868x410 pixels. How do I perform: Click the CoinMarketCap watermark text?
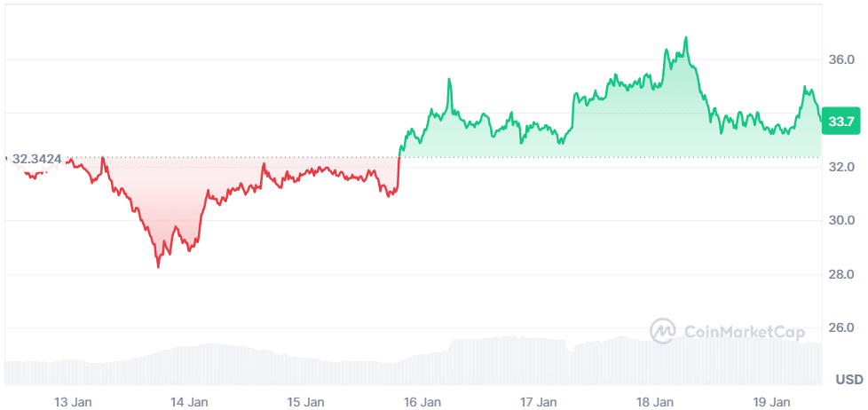(744, 332)
